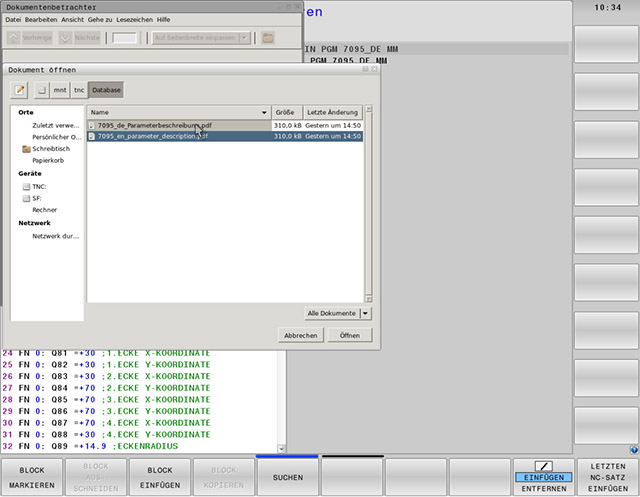The image size is (640, 497).
Task: Select the Schreibtisch folder in places
Action: [50, 148]
